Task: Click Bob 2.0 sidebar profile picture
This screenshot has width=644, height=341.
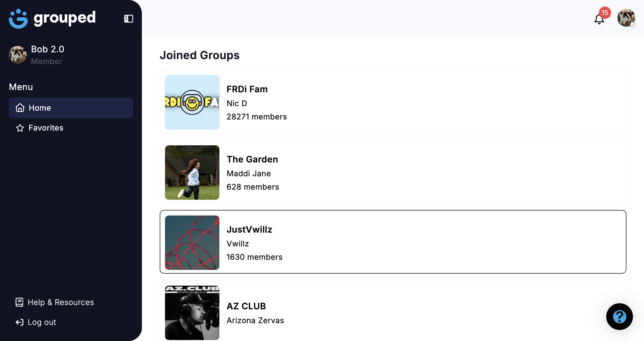Action: [18, 55]
